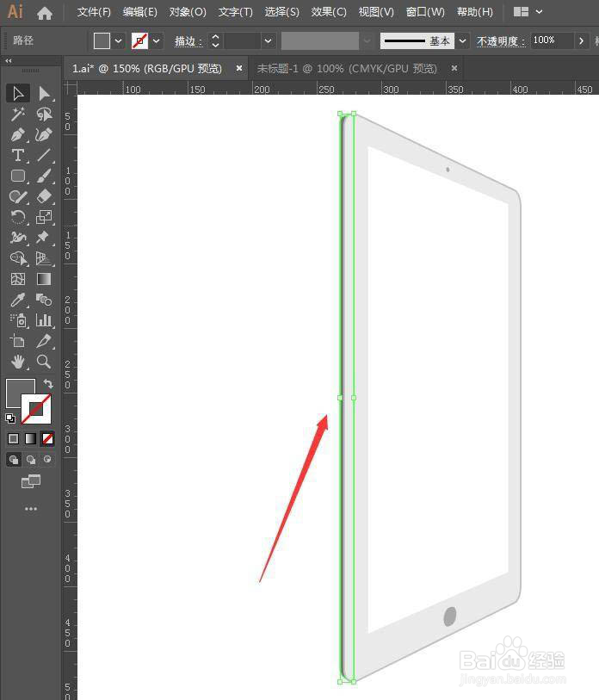Image resolution: width=599 pixels, height=700 pixels.
Task: Select the Puppet Warp pin tool
Action: pyautogui.click(x=44, y=238)
